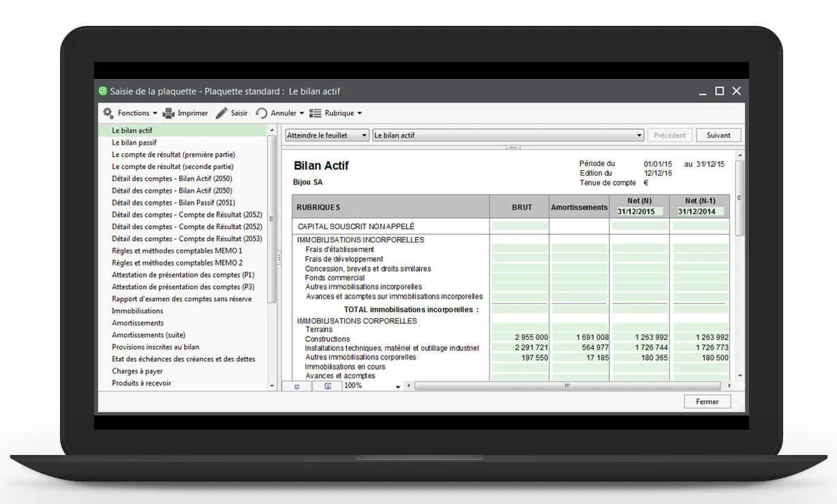
Task: Click the second page view icon beside zoom
Action: coord(327,386)
